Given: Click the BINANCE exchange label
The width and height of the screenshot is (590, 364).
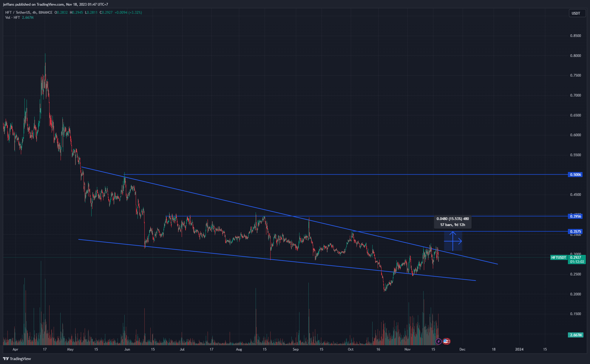Looking at the screenshot, I should (45, 13).
